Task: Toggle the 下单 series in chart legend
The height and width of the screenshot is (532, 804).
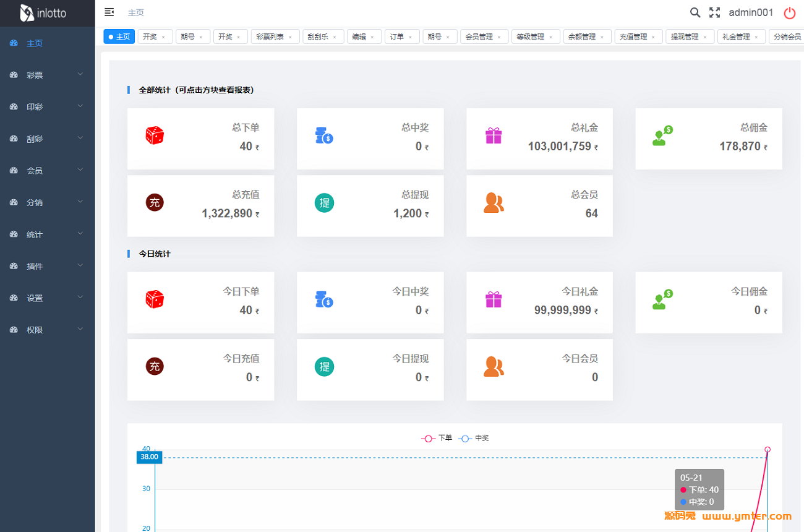Action: coord(437,438)
